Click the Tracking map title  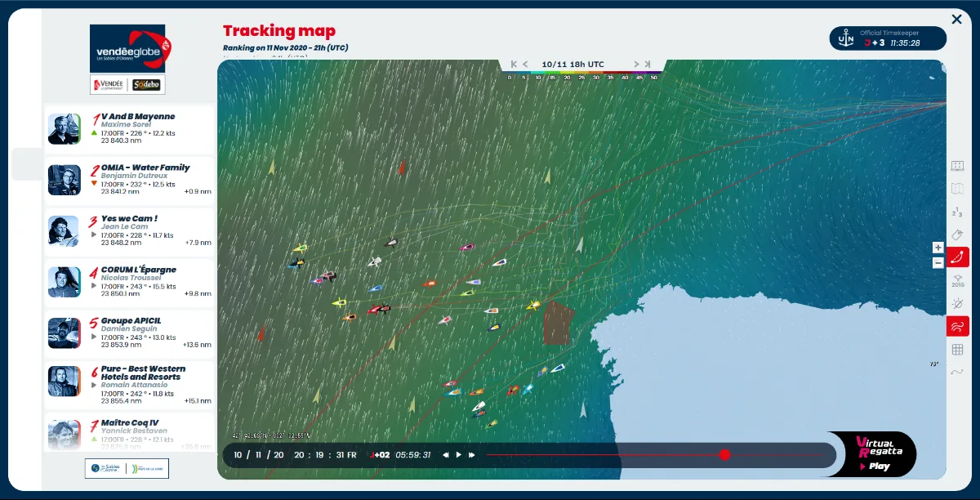[279, 31]
